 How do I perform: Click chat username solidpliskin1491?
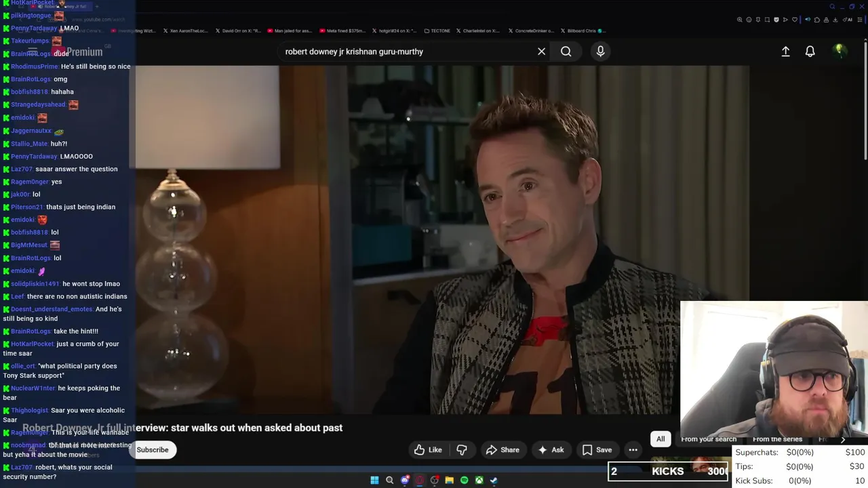(x=35, y=284)
